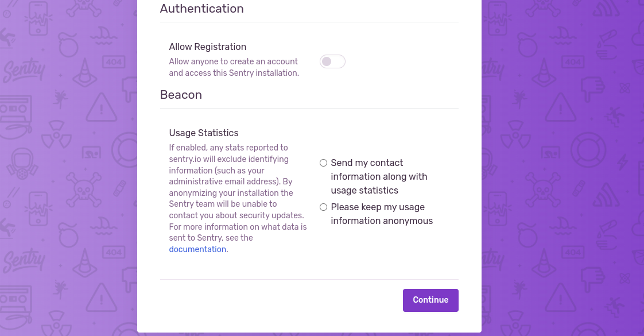Click the Usage Statistics field label
Viewport: 644px width, 336px height.
204,133
